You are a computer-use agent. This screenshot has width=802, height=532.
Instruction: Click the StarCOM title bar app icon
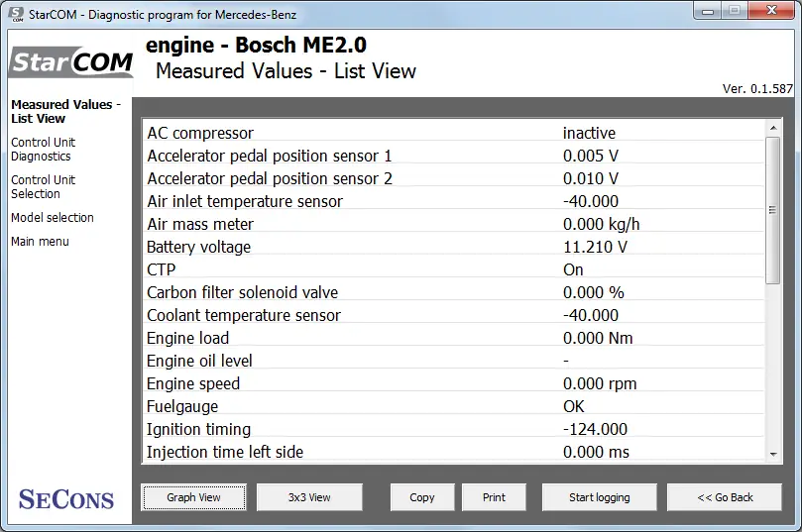[x=17, y=14]
